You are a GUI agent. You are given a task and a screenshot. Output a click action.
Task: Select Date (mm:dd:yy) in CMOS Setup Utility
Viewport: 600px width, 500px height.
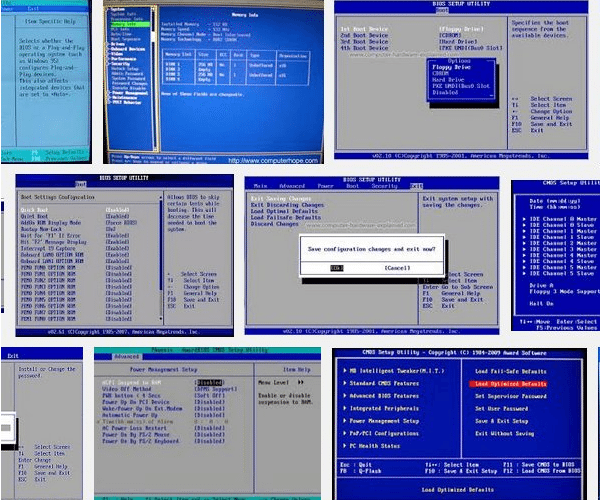(x=555, y=201)
